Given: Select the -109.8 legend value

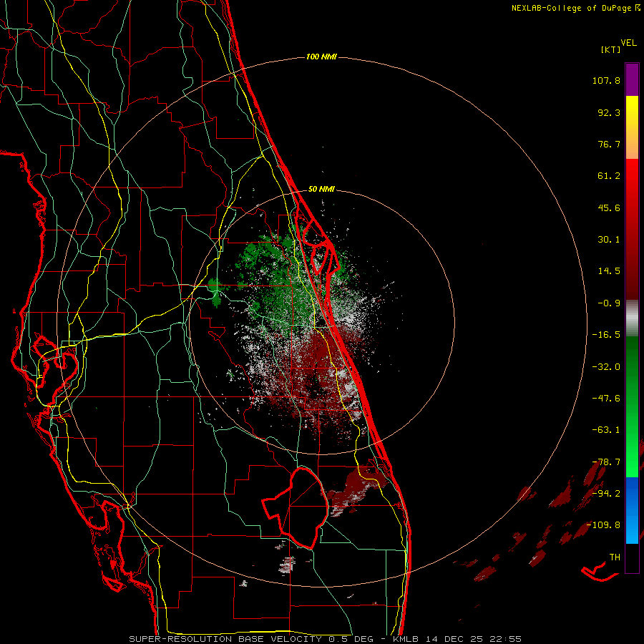Looking at the screenshot, I should [x=603, y=525].
